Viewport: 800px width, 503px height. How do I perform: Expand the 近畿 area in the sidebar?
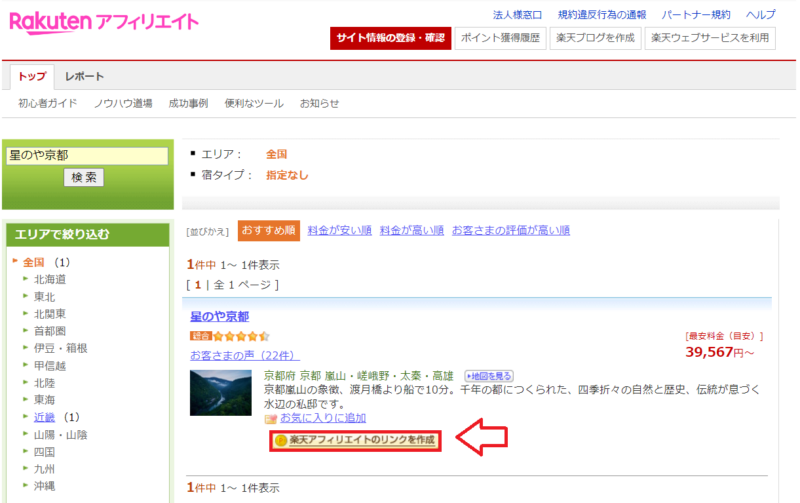45,416
